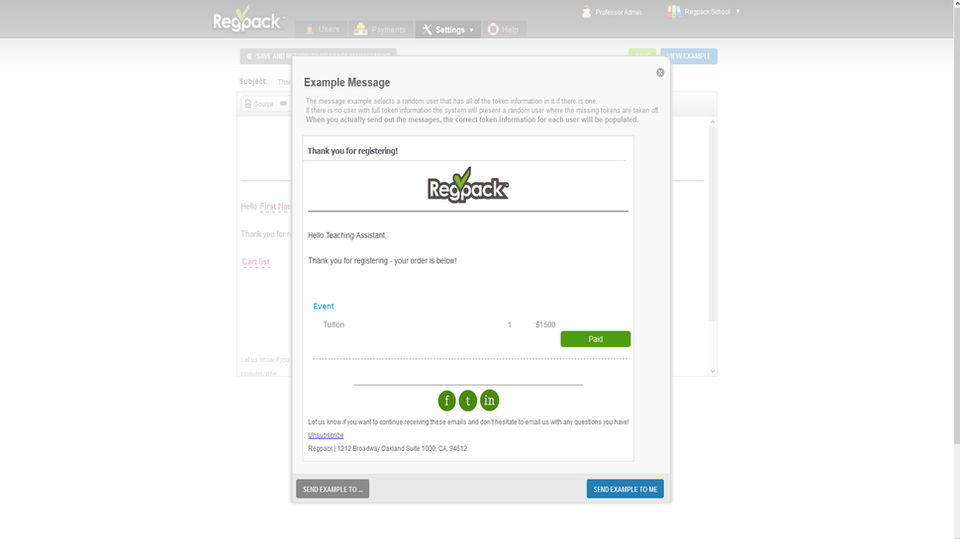Click the Facebook icon in email footer
This screenshot has height=539, width=960.
click(447, 401)
